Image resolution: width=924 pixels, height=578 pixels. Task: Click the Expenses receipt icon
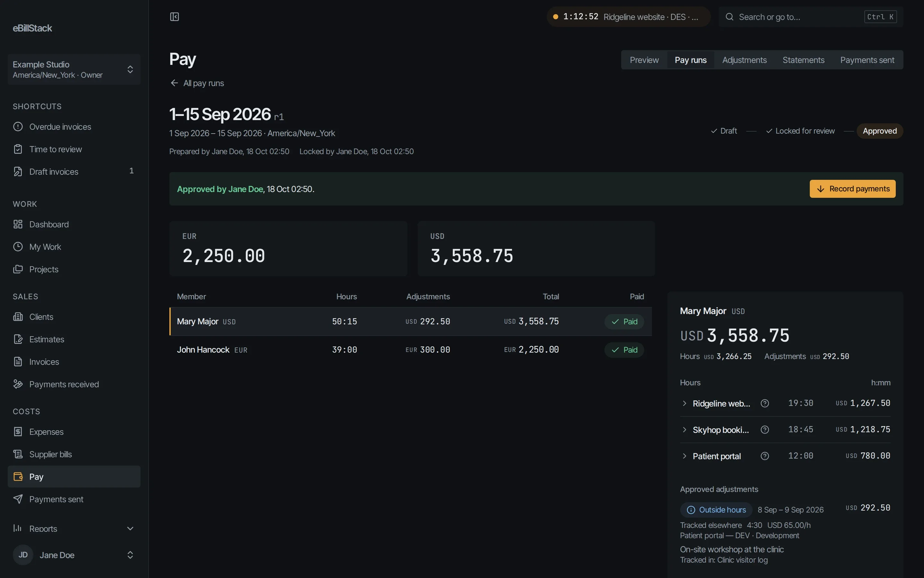[x=18, y=432]
